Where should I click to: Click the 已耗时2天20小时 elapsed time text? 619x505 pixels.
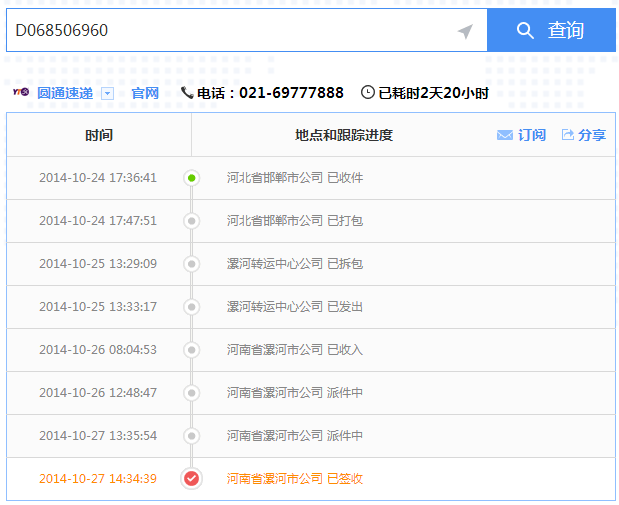click(433, 93)
